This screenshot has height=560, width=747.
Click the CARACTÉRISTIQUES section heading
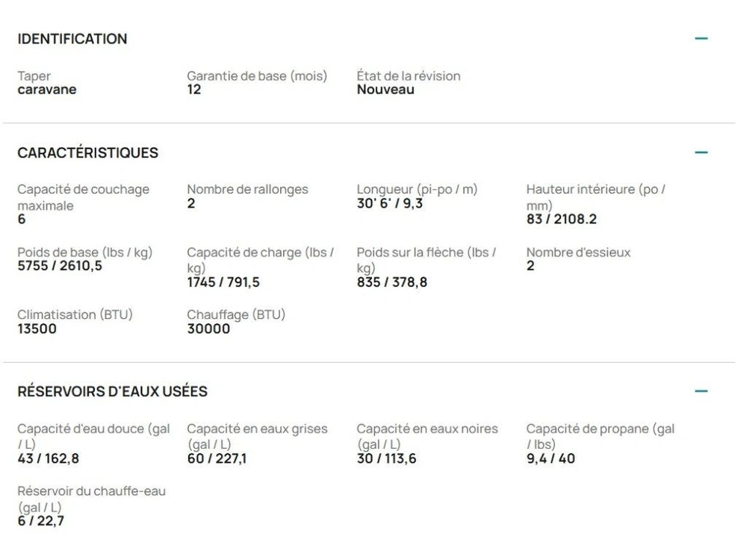point(88,153)
